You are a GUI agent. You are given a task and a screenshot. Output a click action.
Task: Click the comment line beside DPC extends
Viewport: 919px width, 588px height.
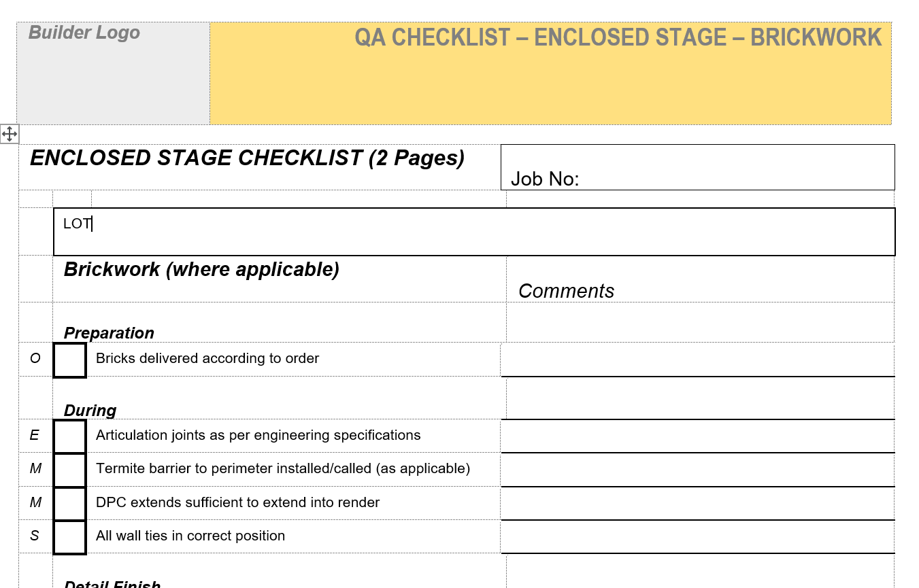pyautogui.click(x=697, y=503)
